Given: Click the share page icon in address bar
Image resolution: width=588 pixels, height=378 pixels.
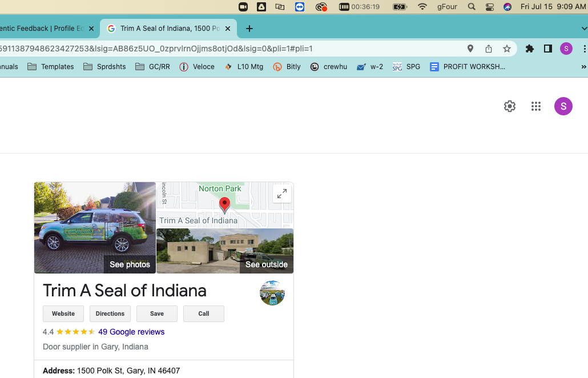Looking at the screenshot, I should click(x=489, y=49).
